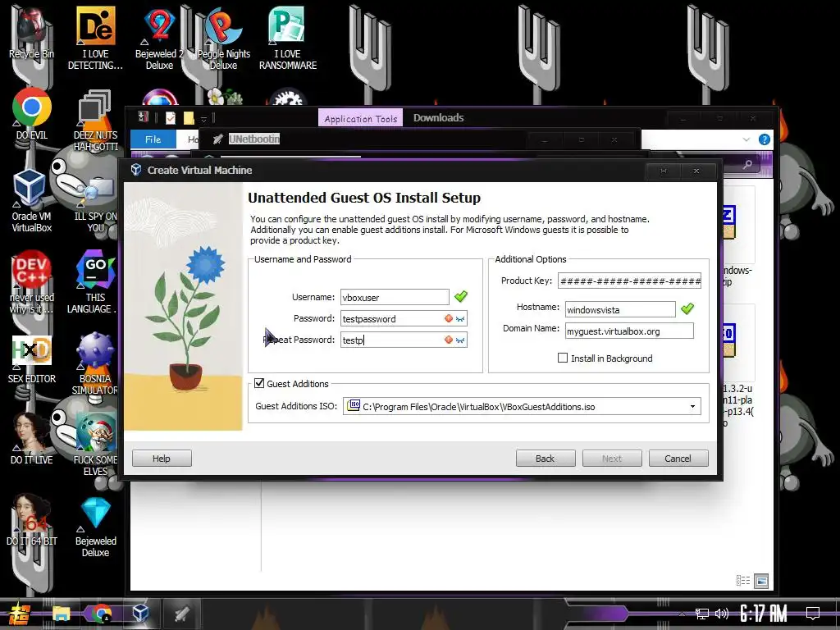Open DEEZ NUTS HAH GOTTI desktop icon

(95, 121)
